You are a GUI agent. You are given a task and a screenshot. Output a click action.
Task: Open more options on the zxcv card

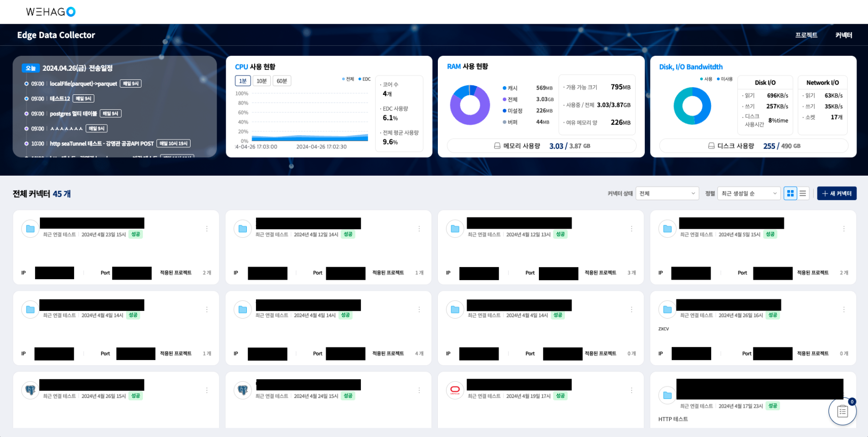pos(844,309)
